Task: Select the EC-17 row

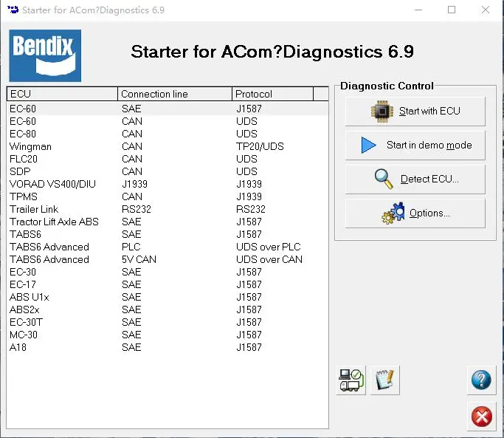Action: (x=168, y=284)
